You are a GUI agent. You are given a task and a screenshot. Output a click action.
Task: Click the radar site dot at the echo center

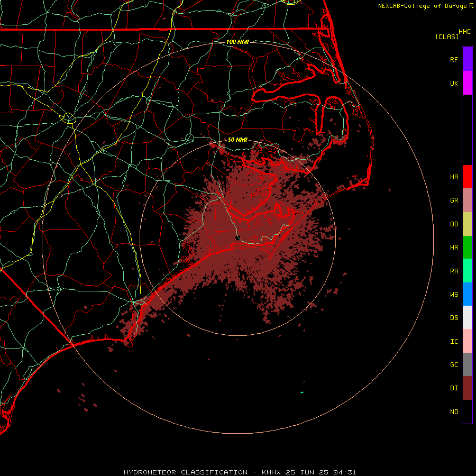click(238, 237)
